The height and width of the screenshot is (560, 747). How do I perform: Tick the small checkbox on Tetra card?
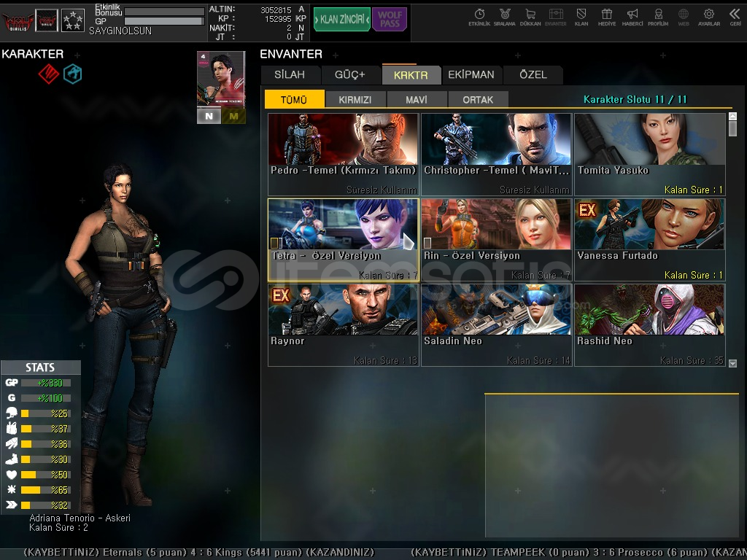tap(274, 243)
